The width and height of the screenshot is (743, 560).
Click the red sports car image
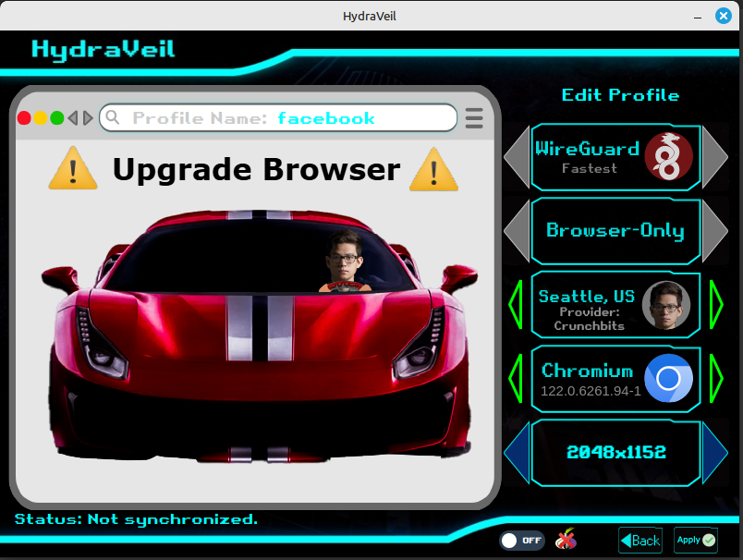coord(260,336)
